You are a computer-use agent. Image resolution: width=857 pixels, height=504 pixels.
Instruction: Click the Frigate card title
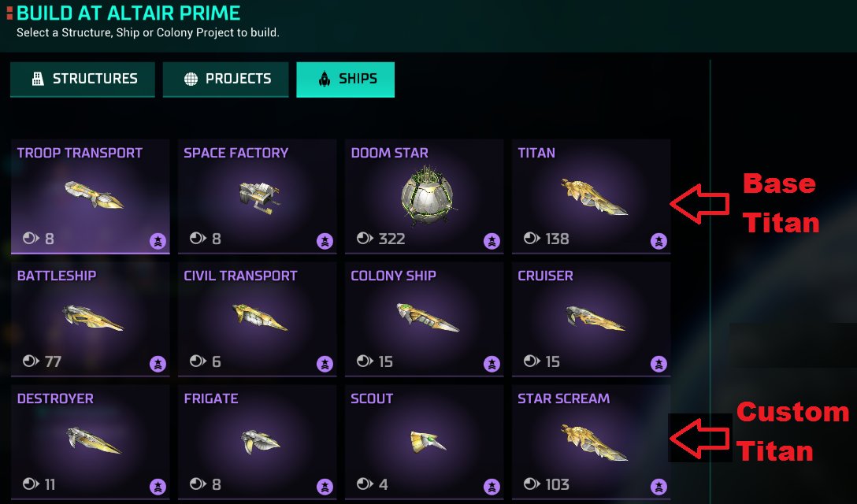211,398
